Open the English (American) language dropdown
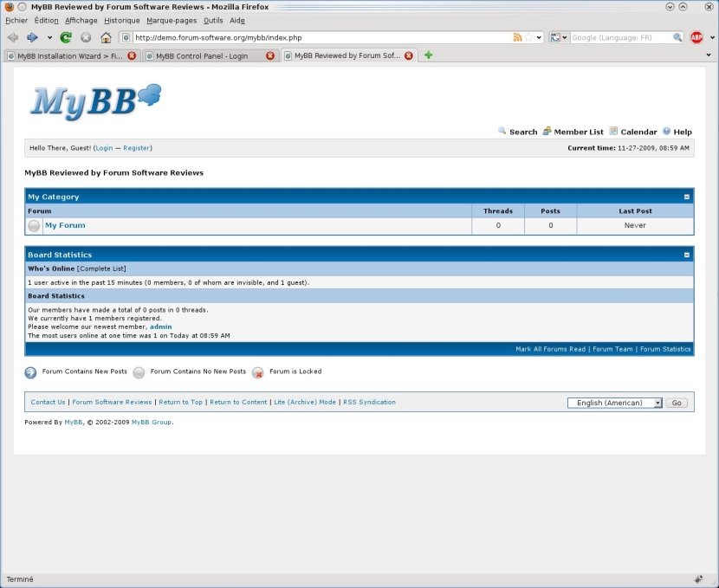 [659, 402]
